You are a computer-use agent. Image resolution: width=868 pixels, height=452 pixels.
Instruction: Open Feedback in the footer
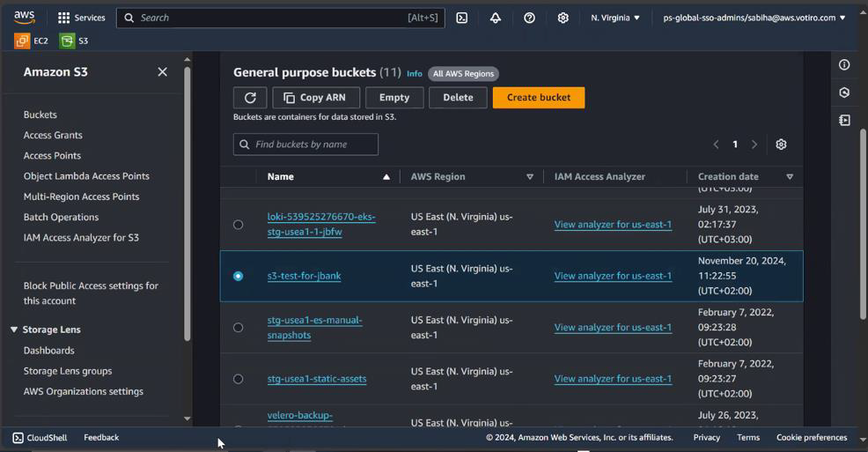[101, 438]
